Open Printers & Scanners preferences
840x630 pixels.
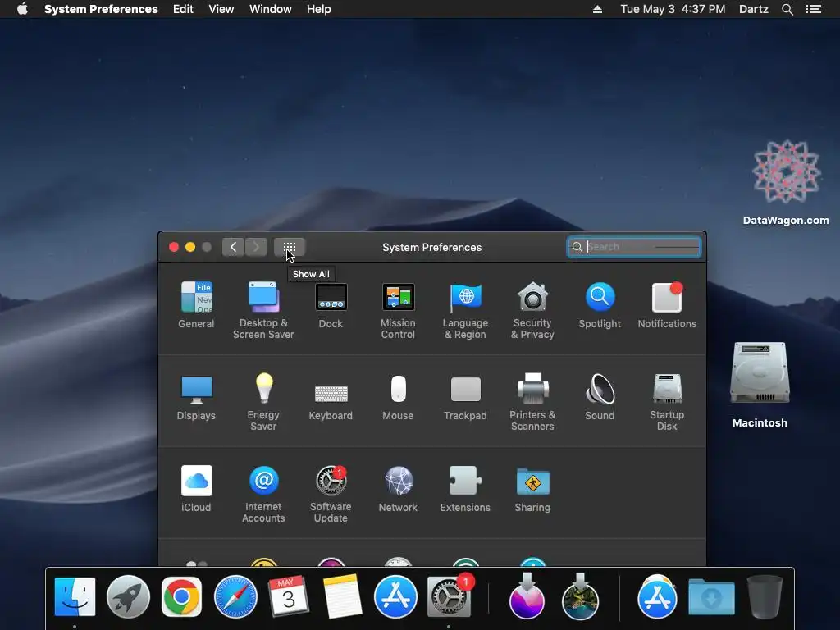[x=532, y=402]
